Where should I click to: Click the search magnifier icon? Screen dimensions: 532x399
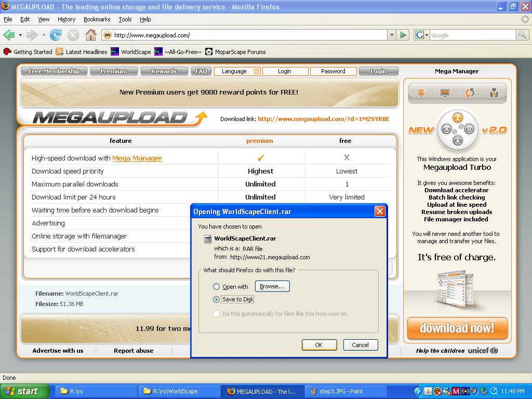[x=522, y=35]
